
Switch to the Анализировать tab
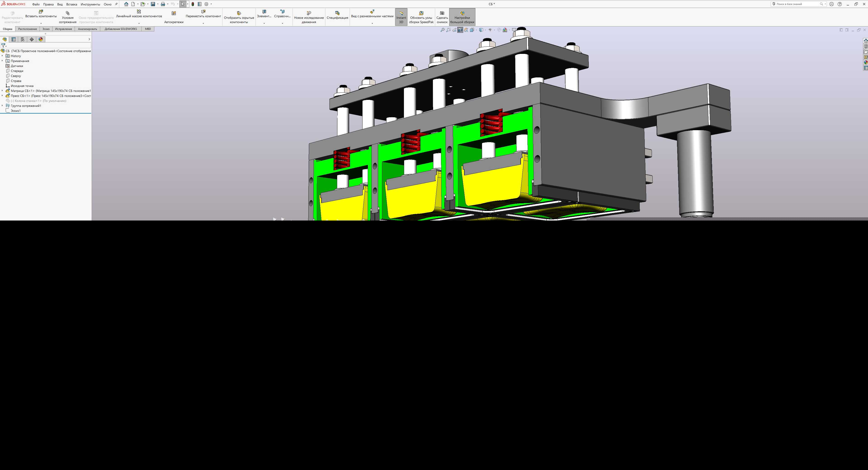click(87, 29)
